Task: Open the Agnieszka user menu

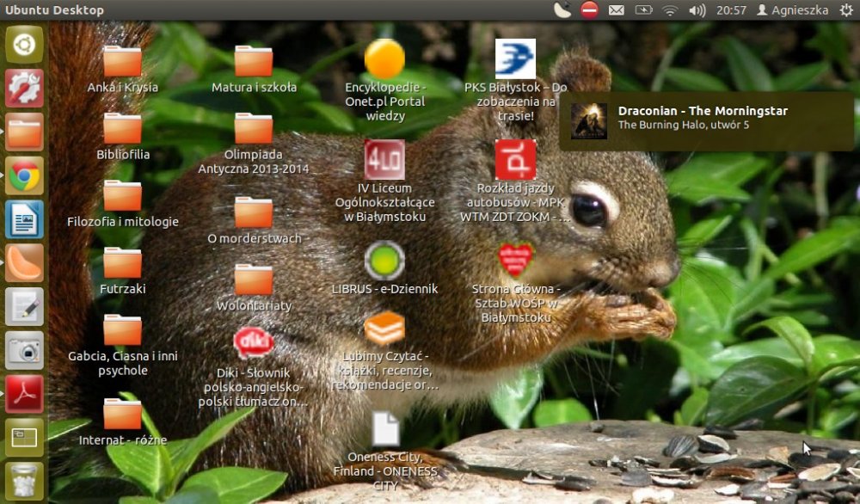Action: pos(793,10)
